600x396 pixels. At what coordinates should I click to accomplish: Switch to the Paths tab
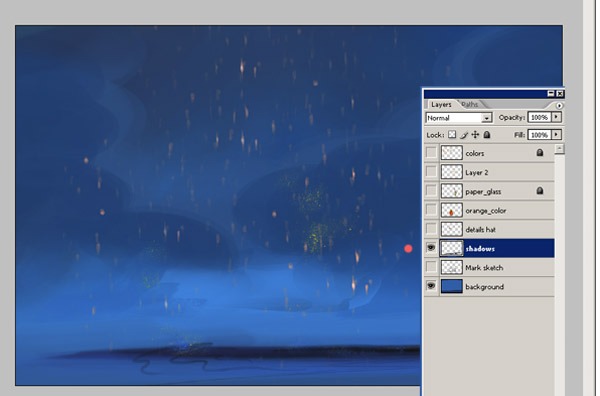coord(470,104)
